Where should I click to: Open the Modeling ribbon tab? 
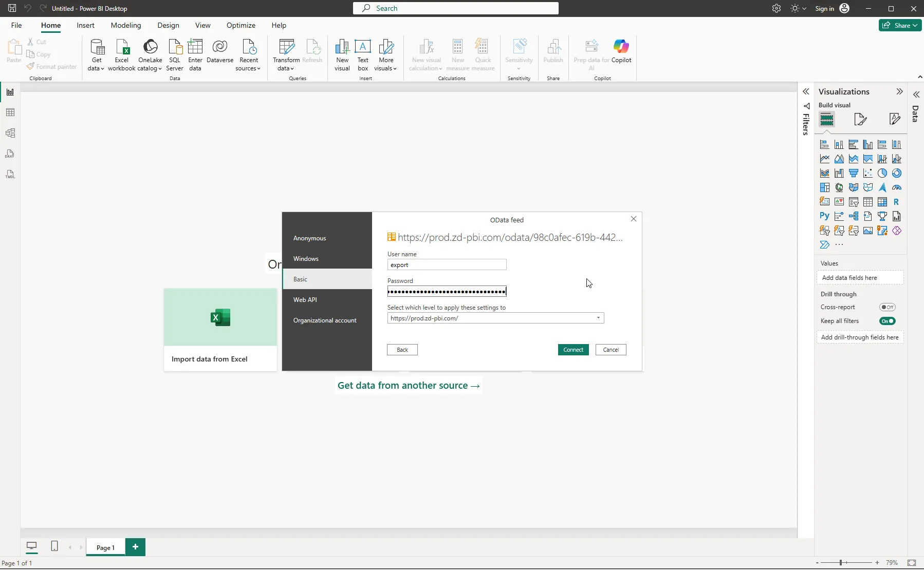click(x=126, y=25)
